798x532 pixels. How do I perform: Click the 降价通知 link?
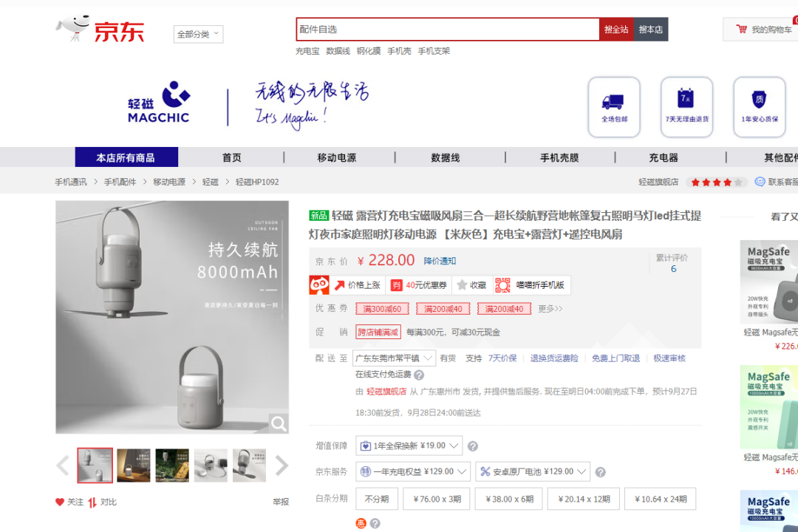coord(440,261)
